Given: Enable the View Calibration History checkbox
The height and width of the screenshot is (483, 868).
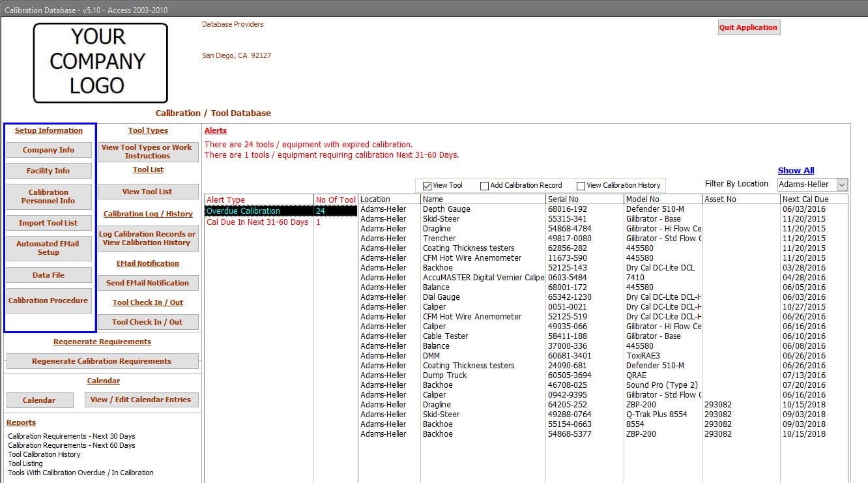Looking at the screenshot, I should point(581,186).
